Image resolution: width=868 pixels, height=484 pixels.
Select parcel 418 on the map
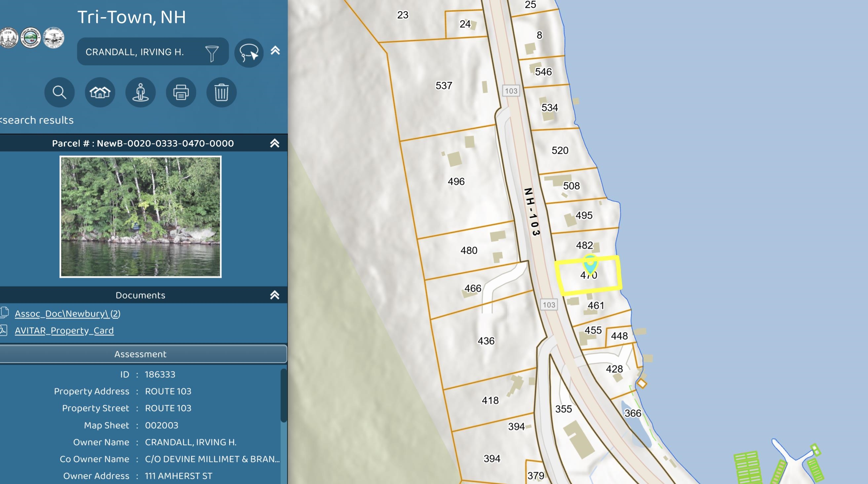pos(490,400)
